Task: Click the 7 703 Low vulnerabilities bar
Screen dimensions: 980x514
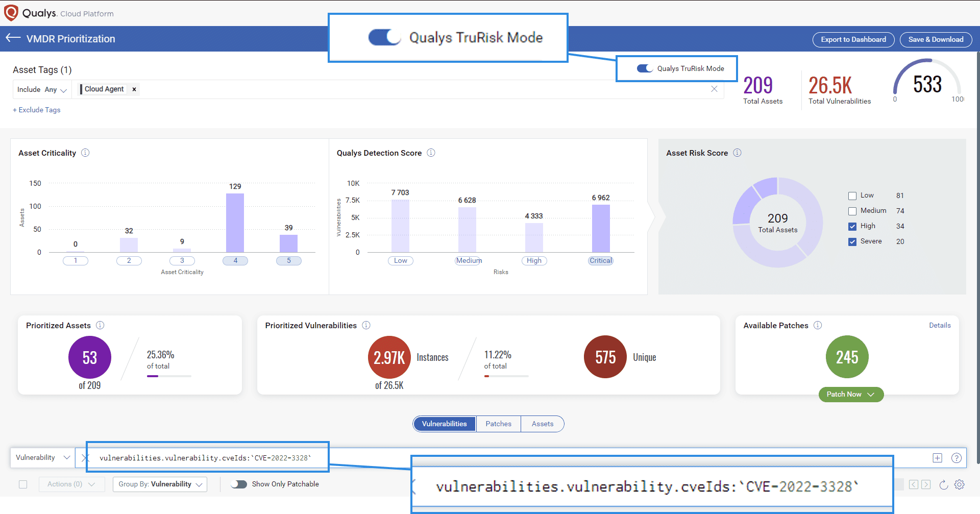Action: [x=400, y=226]
